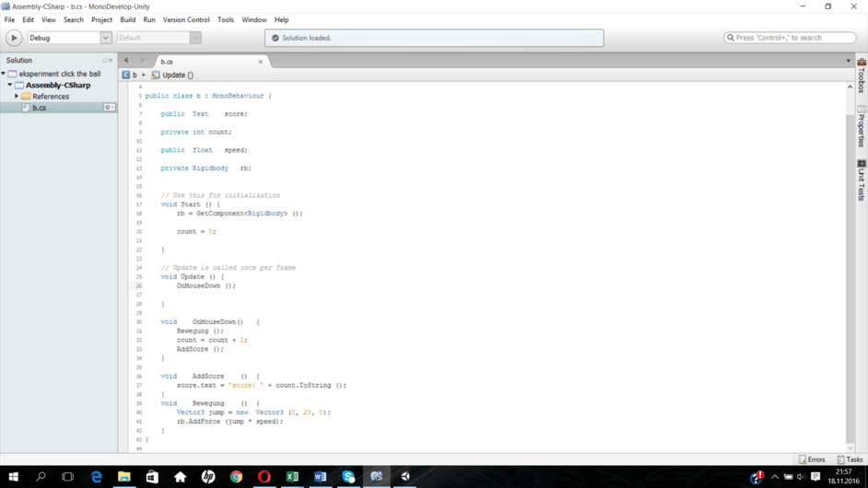Screen dimensions: 868x488
Task: Open the Project menu
Action: tap(102, 19)
